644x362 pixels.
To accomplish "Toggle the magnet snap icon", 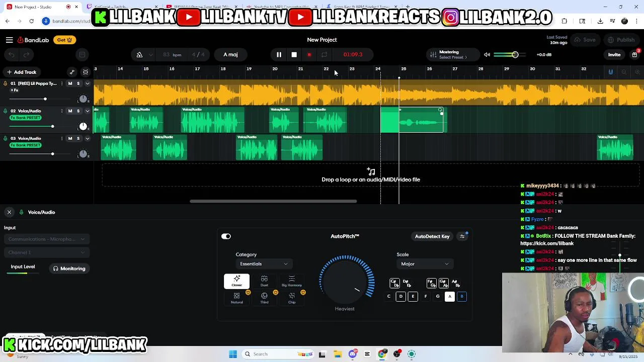I will pyautogui.click(x=611, y=72).
